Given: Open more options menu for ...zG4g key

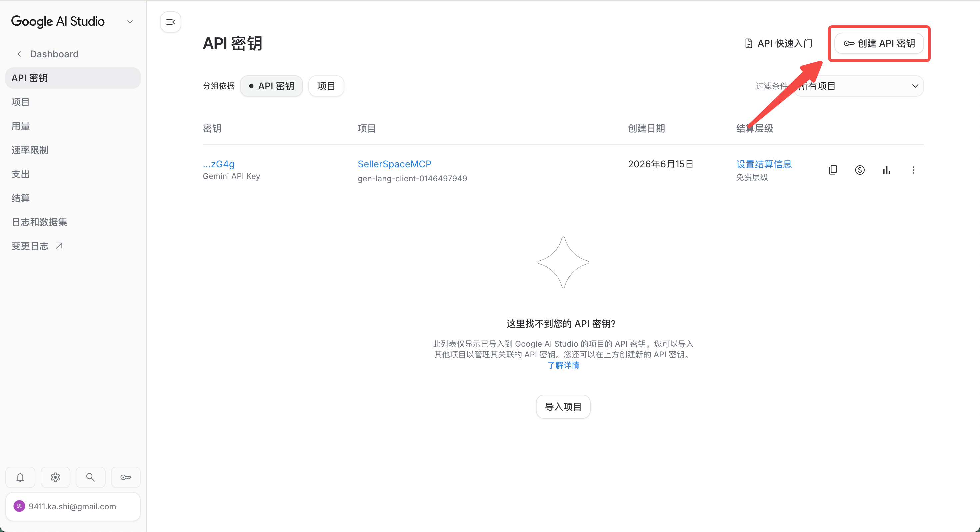Looking at the screenshot, I should pyautogui.click(x=913, y=170).
